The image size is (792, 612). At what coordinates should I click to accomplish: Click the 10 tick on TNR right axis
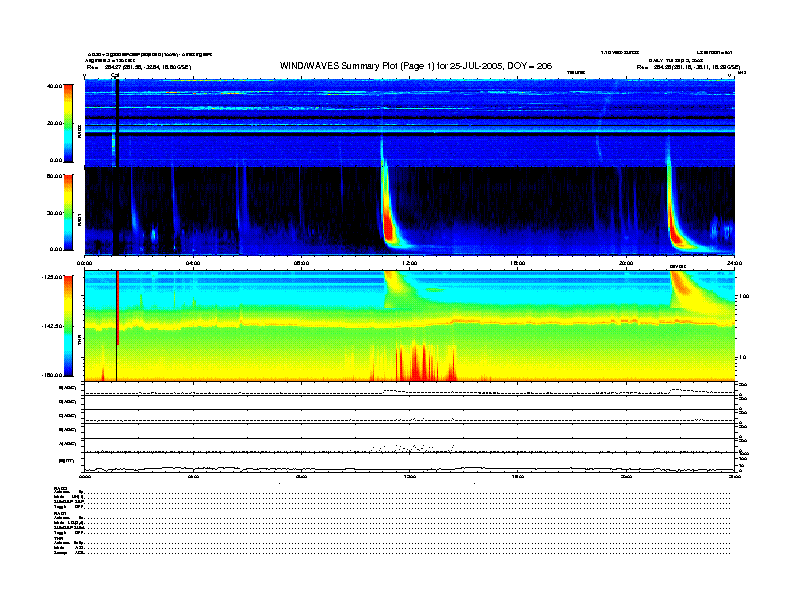click(x=742, y=357)
